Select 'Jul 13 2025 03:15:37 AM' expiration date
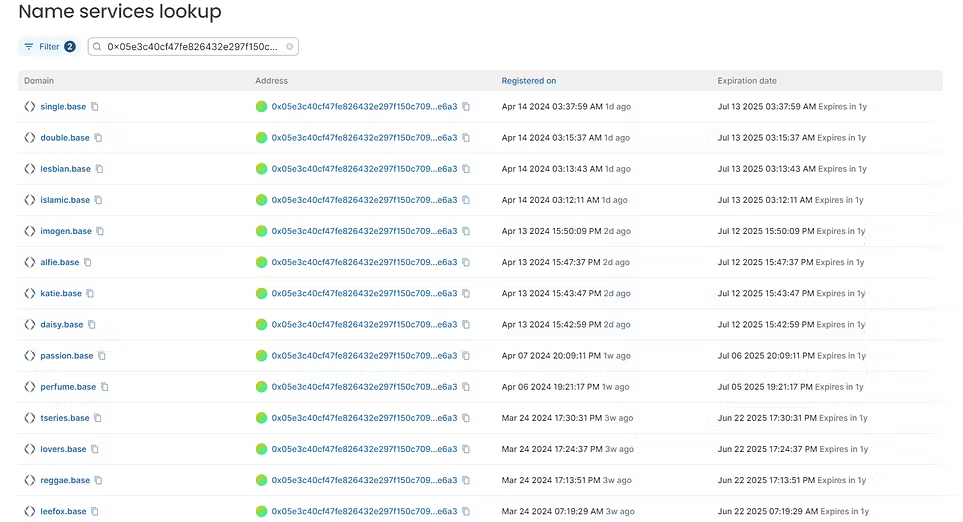Screen dimensions: 963x522 (766, 138)
